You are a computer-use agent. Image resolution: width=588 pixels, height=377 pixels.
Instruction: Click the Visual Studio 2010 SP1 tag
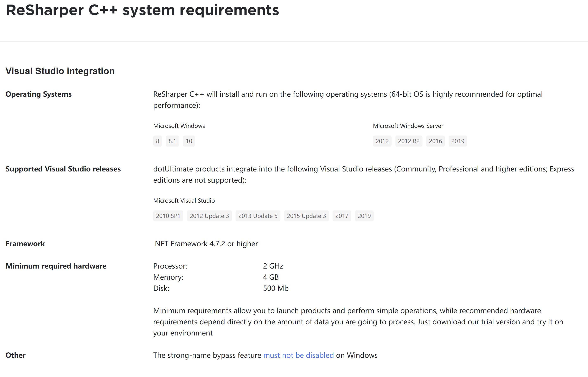click(168, 216)
